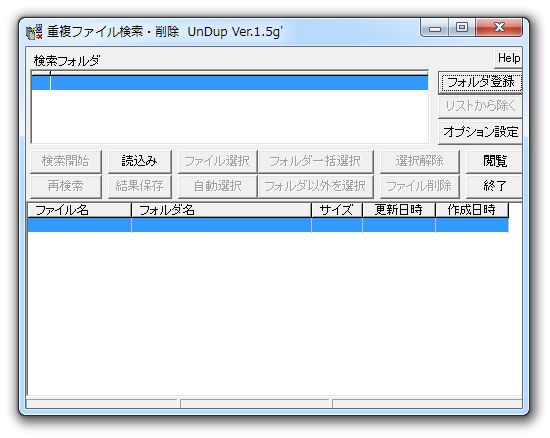Click the 選択解除 button
This screenshot has height=438, width=550.
[x=420, y=161]
